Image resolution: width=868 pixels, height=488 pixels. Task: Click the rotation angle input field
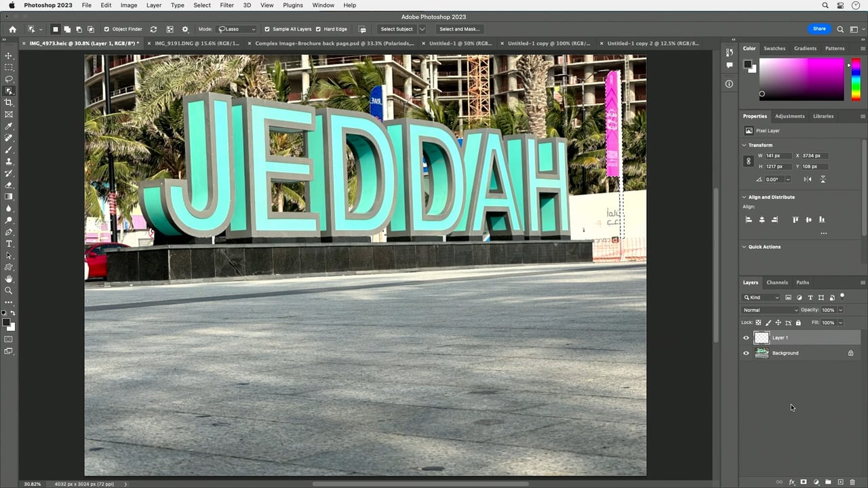tap(774, 180)
